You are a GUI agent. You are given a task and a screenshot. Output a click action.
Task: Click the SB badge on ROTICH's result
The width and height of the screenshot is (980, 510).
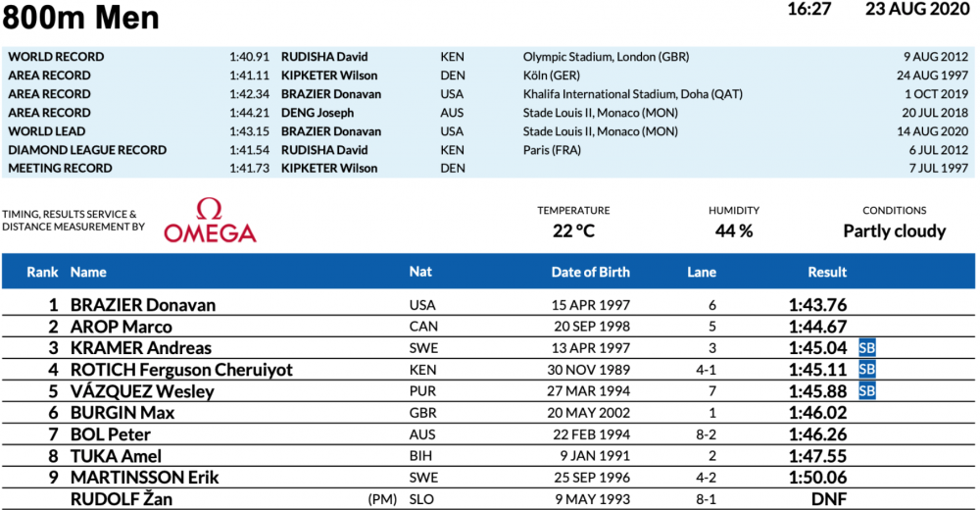(866, 370)
